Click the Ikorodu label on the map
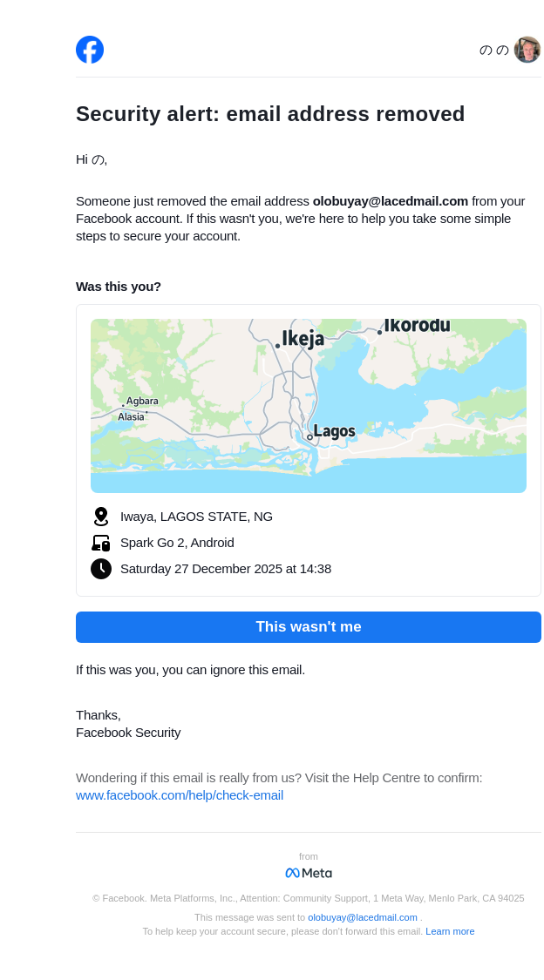Viewport: 544px width, 980px height. coord(417,326)
